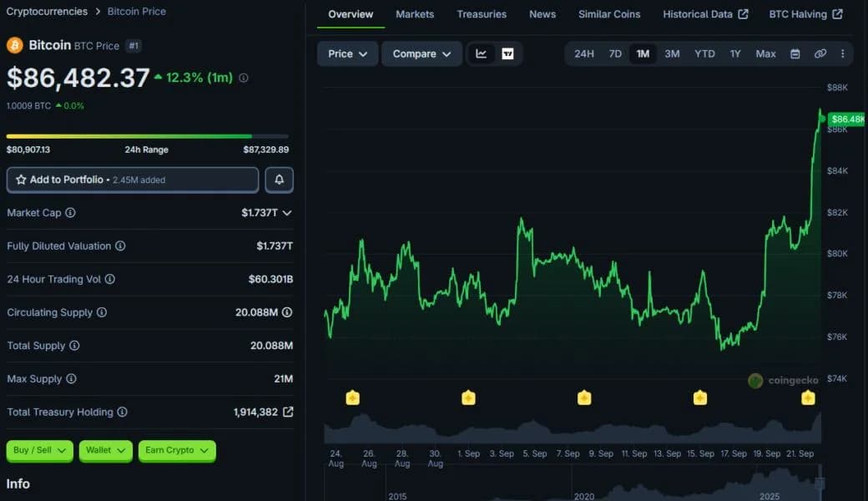Click the $87,329.89 range high value
868x501 pixels.
pyautogui.click(x=266, y=149)
